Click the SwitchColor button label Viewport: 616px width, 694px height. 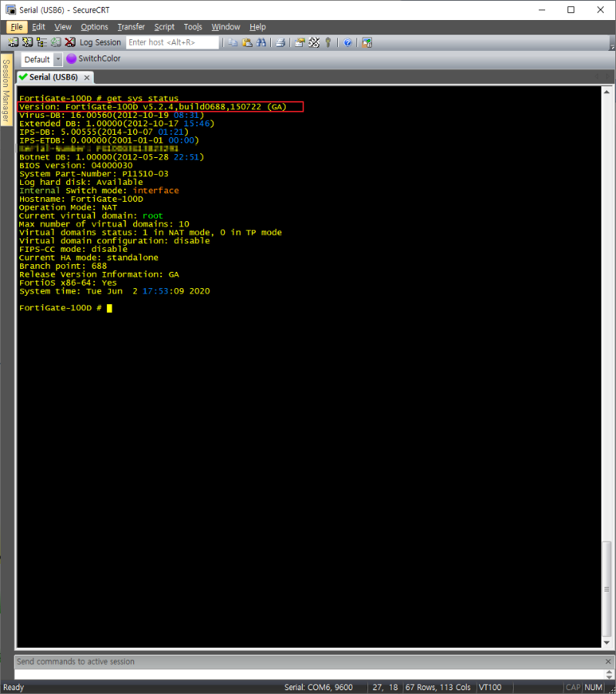(99, 59)
